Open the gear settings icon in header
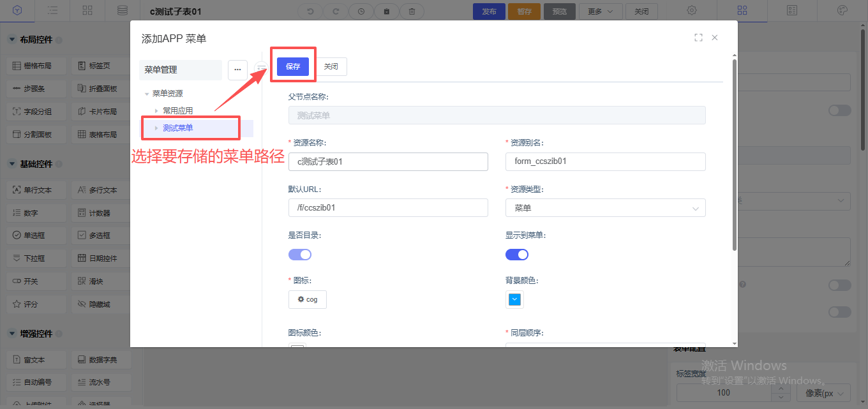 (x=691, y=10)
